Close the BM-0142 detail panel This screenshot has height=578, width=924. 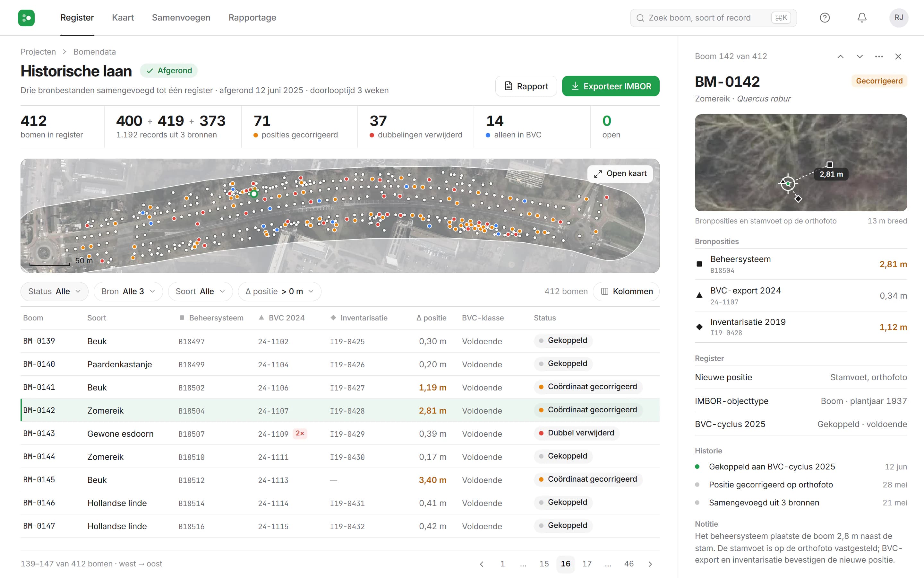click(898, 57)
